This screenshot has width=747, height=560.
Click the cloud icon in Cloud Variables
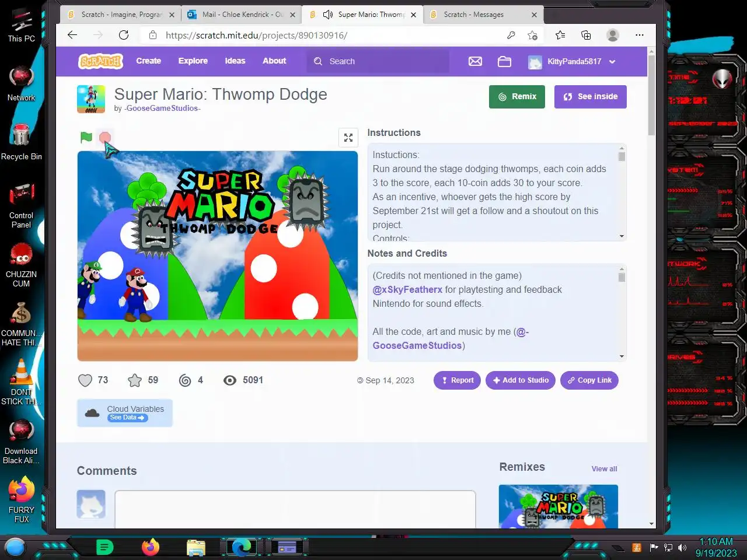[x=92, y=413]
